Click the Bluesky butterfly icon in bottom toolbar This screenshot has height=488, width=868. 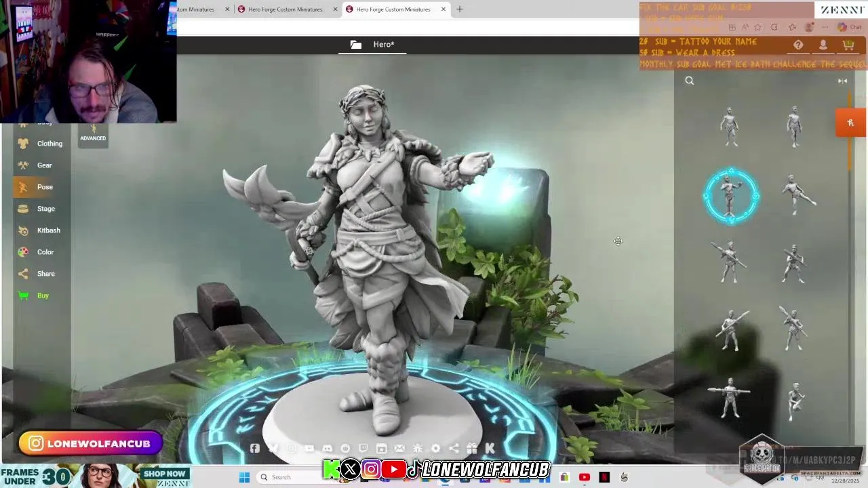point(273,449)
